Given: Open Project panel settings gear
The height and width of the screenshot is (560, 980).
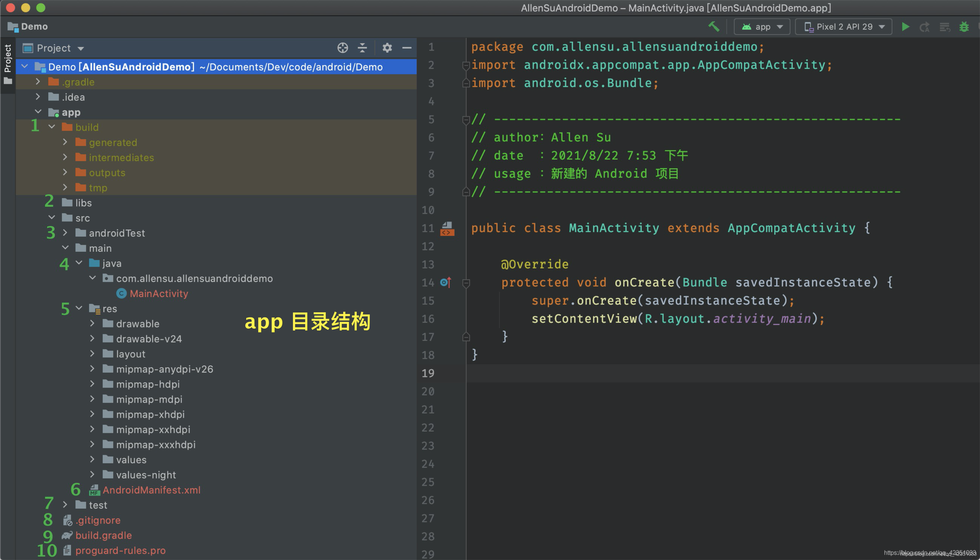Looking at the screenshot, I should point(387,48).
